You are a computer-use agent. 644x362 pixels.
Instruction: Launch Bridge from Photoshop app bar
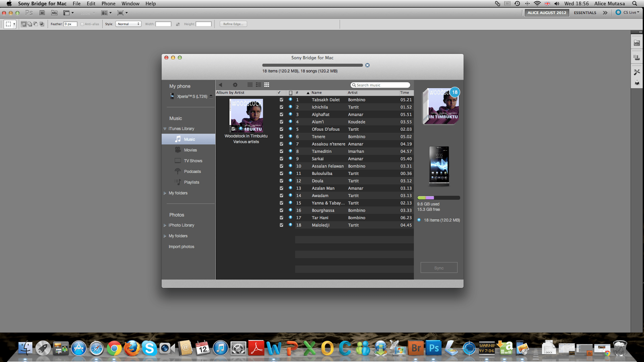click(42, 13)
